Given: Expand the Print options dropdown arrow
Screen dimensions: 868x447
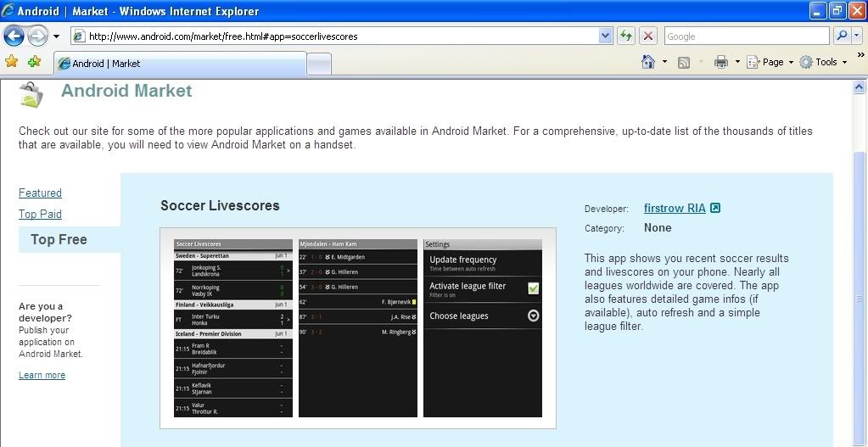Looking at the screenshot, I should [x=737, y=62].
